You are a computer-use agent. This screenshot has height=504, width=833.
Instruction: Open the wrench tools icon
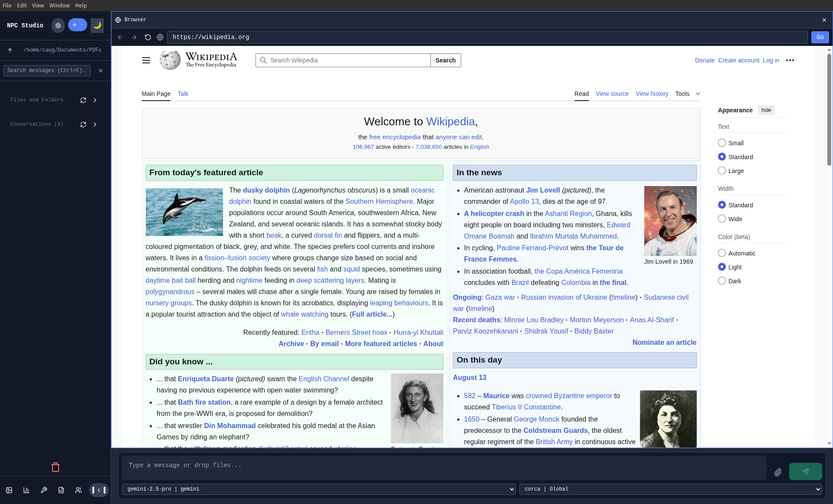pyautogui.click(x=44, y=490)
